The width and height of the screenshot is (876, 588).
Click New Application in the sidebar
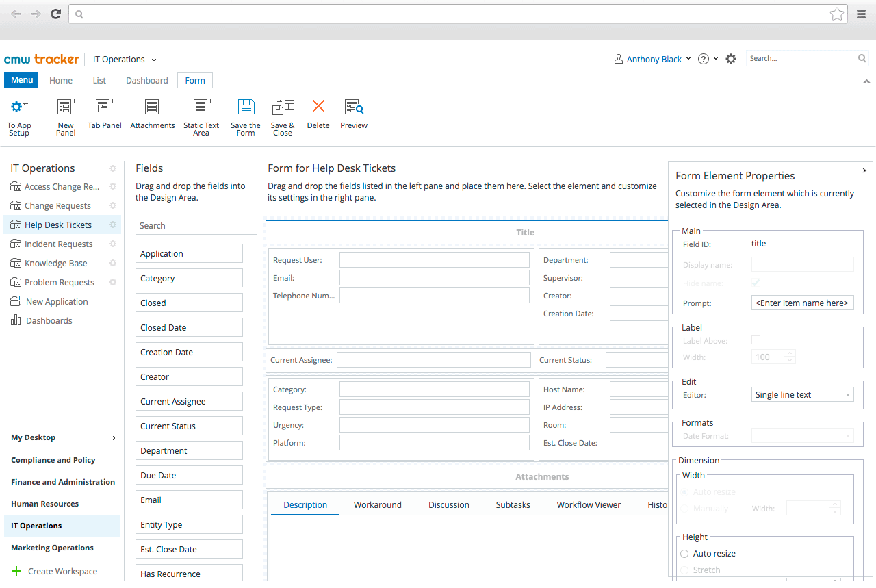click(x=57, y=301)
